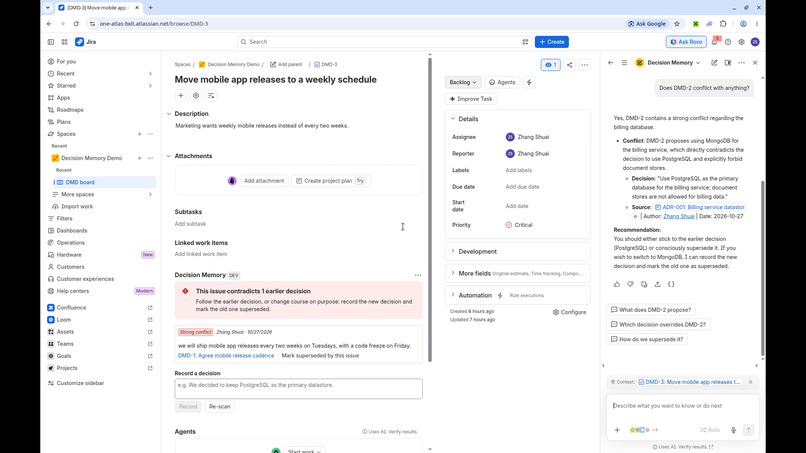The height and width of the screenshot is (453, 806).
Task: Collapse the Attachments section
Action: [x=169, y=156]
